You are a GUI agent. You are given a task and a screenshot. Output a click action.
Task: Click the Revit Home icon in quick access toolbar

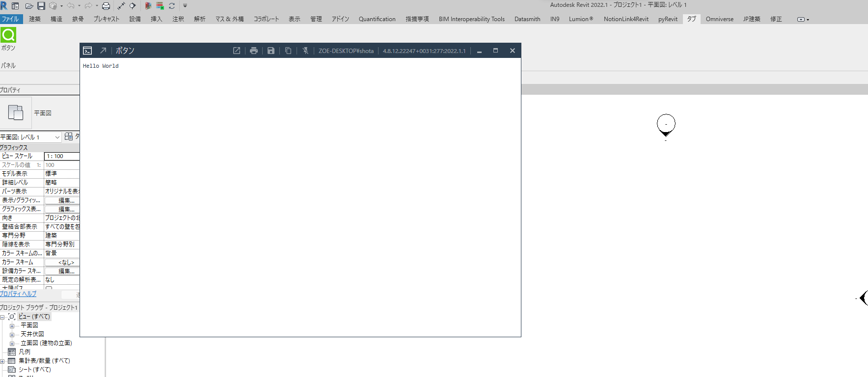coord(15,6)
